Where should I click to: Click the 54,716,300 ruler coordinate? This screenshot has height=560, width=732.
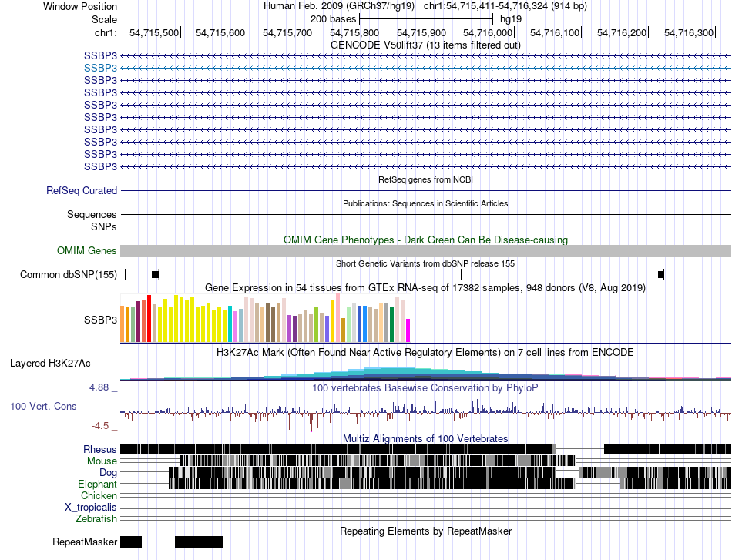tap(689, 32)
